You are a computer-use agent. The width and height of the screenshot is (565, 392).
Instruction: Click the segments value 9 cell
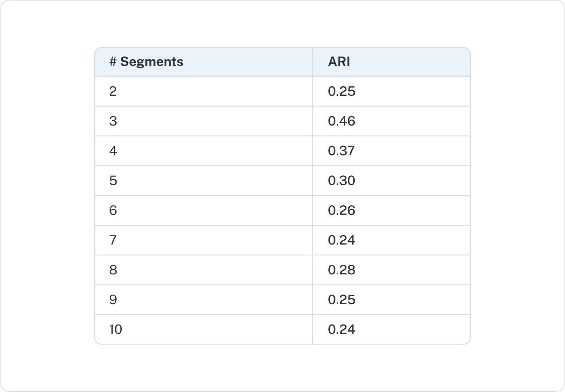113,300
